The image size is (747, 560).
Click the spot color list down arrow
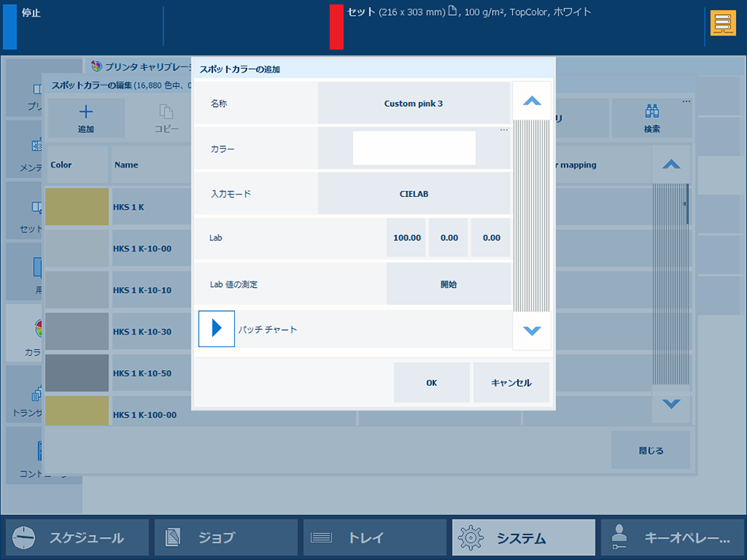click(671, 404)
